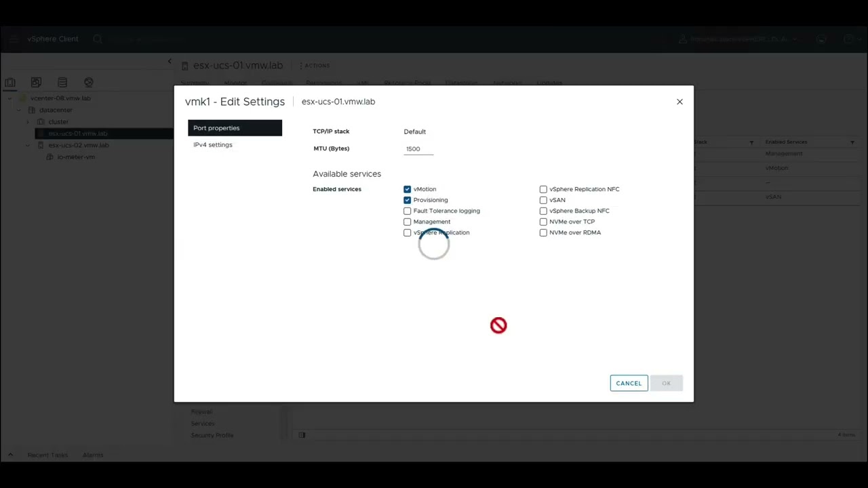This screenshot has height=488, width=868.
Task: Collapse the left inventory pane chevron
Action: [170, 61]
